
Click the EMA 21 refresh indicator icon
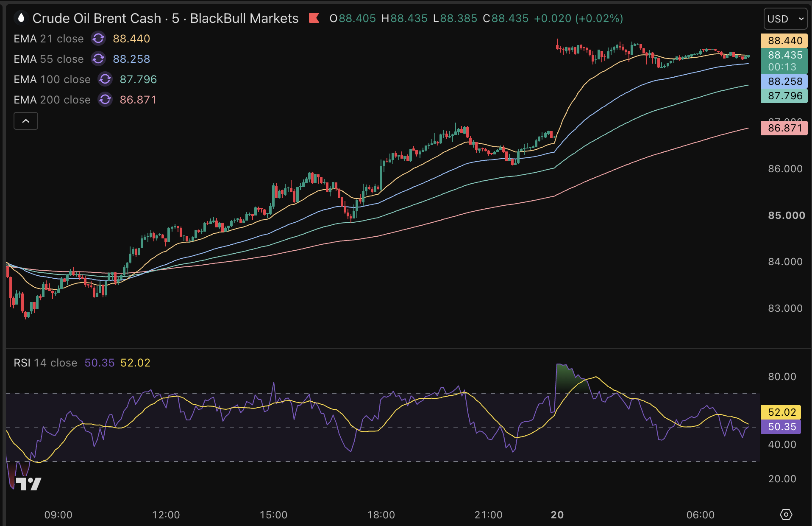click(98, 39)
